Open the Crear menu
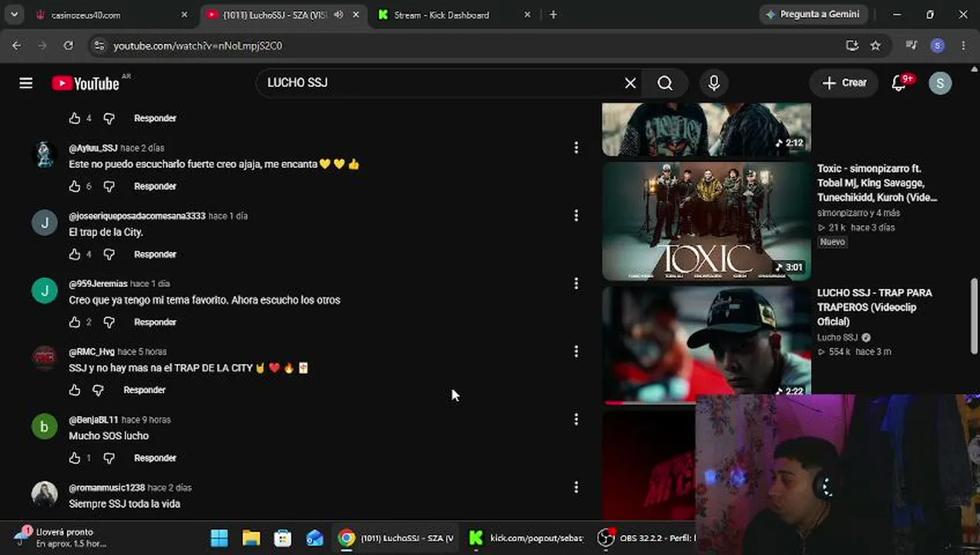The image size is (980, 555). click(x=844, y=83)
